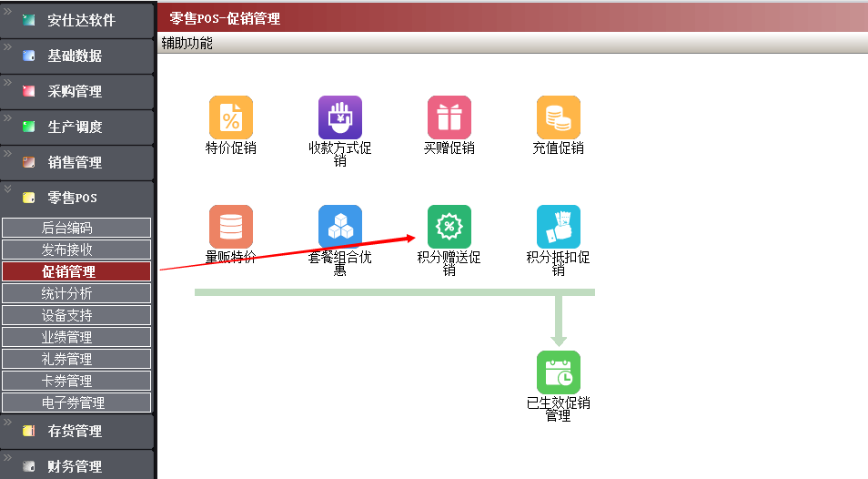Open 统计分析 in the sidebar
Image resolution: width=868 pixels, height=479 pixels.
tap(76, 293)
